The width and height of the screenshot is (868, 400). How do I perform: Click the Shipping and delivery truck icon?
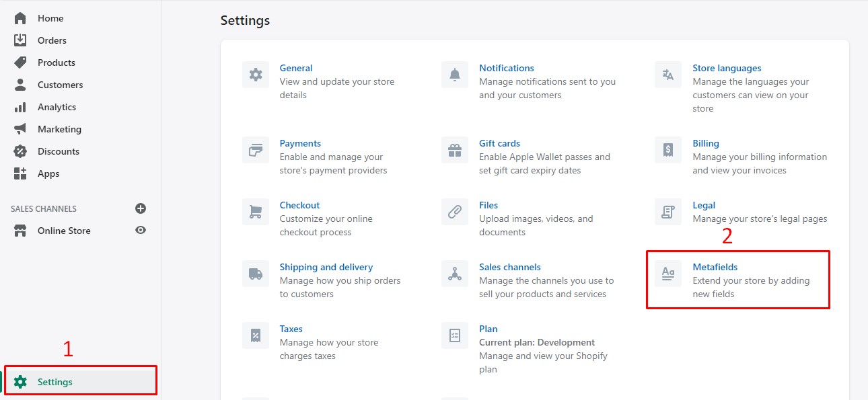tap(255, 273)
